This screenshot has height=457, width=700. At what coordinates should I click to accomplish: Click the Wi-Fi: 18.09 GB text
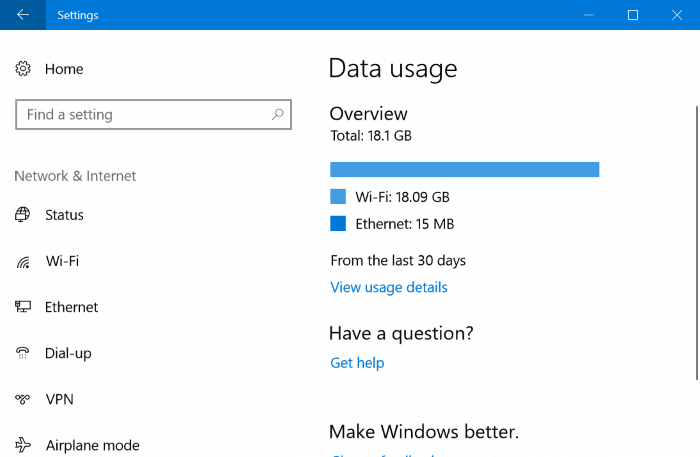pos(402,197)
